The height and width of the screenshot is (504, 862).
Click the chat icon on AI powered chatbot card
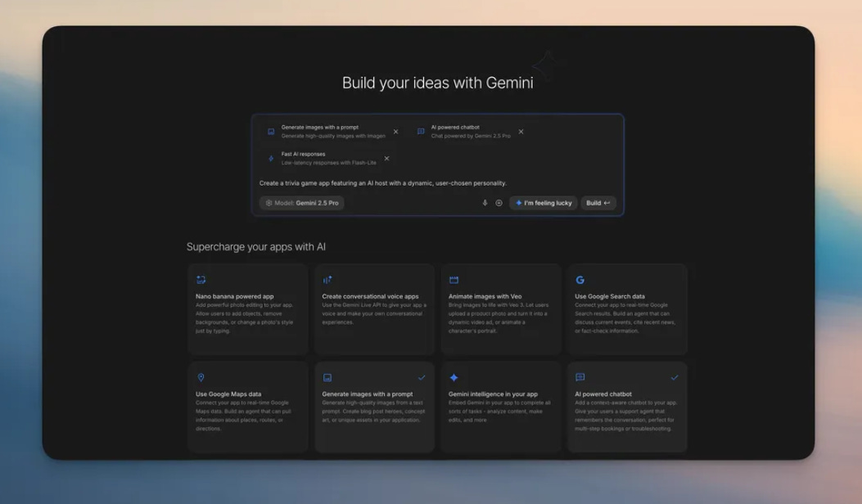click(x=580, y=377)
